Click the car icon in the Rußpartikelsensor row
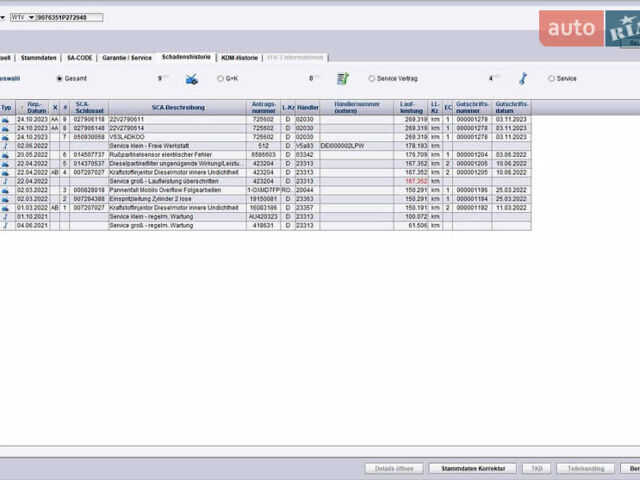The image size is (640, 480). [x=5, y=155]
